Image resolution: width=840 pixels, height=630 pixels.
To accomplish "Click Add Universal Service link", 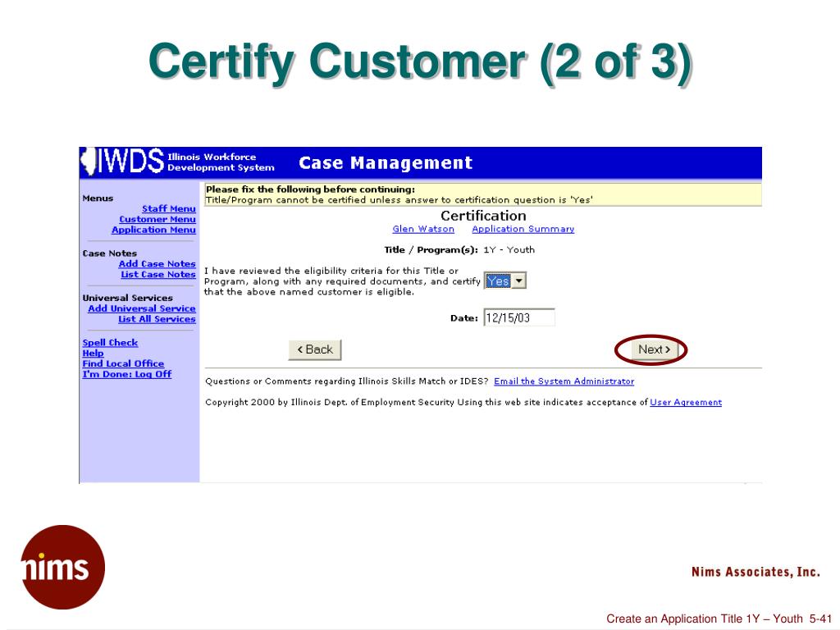I will point(142,308).
